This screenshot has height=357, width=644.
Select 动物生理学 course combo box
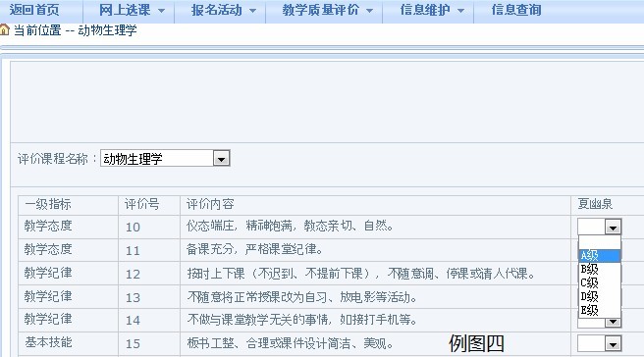(165, 158)
